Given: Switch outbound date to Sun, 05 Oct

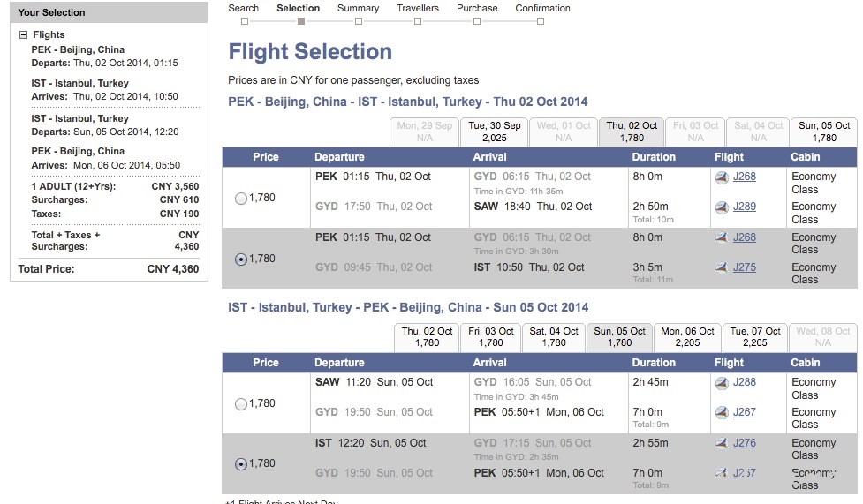Looking at the screenshot, I should (x=823, y=132).
